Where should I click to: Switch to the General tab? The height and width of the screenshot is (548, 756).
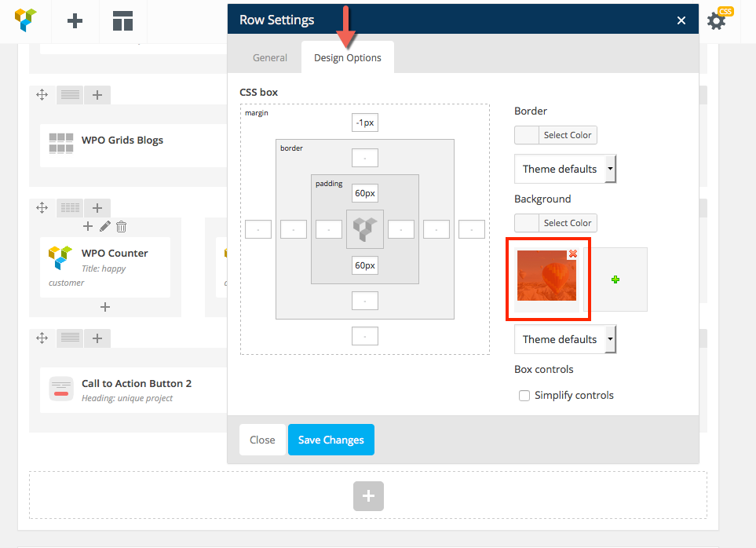tap(270, 58)
